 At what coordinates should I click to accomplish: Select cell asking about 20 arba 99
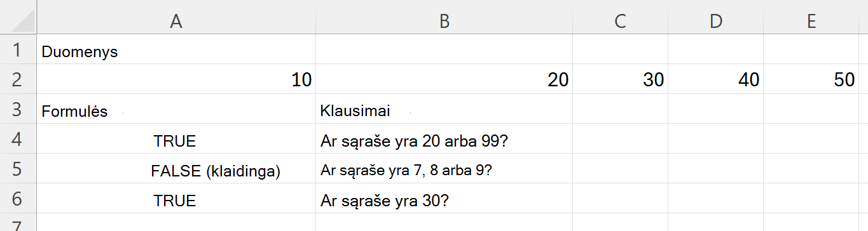(444, 139)
